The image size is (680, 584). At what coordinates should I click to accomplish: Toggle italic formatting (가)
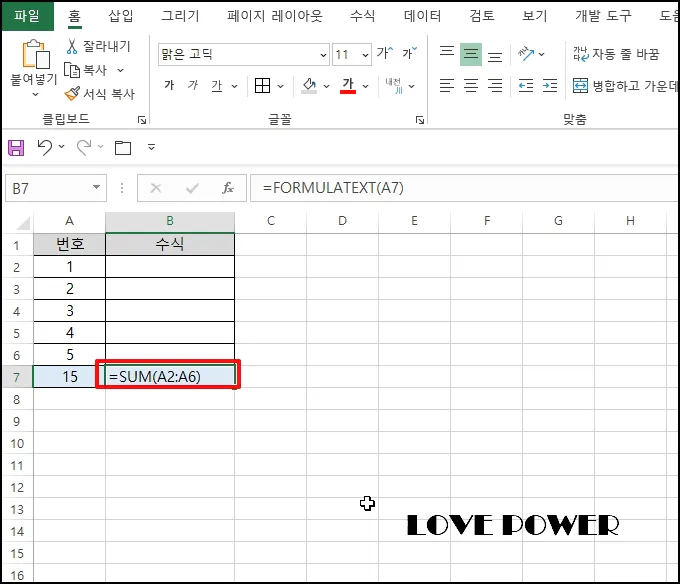[193, 85]
